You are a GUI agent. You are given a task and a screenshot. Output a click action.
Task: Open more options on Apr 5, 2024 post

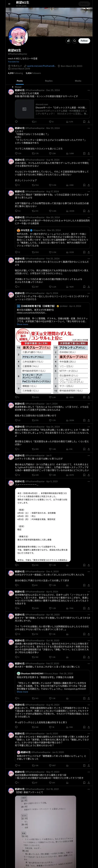point(89,293)
